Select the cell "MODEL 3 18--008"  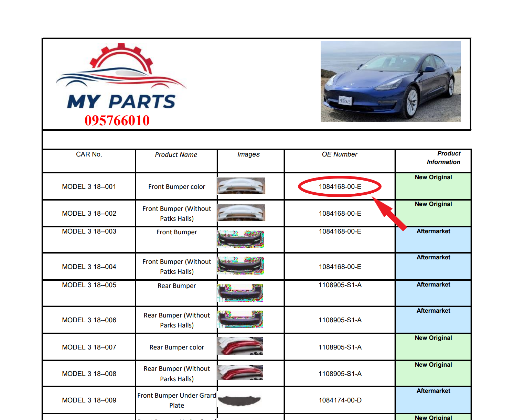point(89,374)
